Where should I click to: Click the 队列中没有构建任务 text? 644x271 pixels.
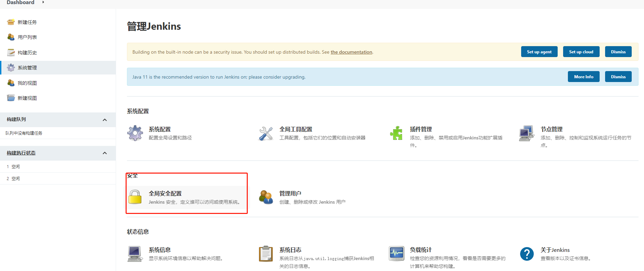24,133
